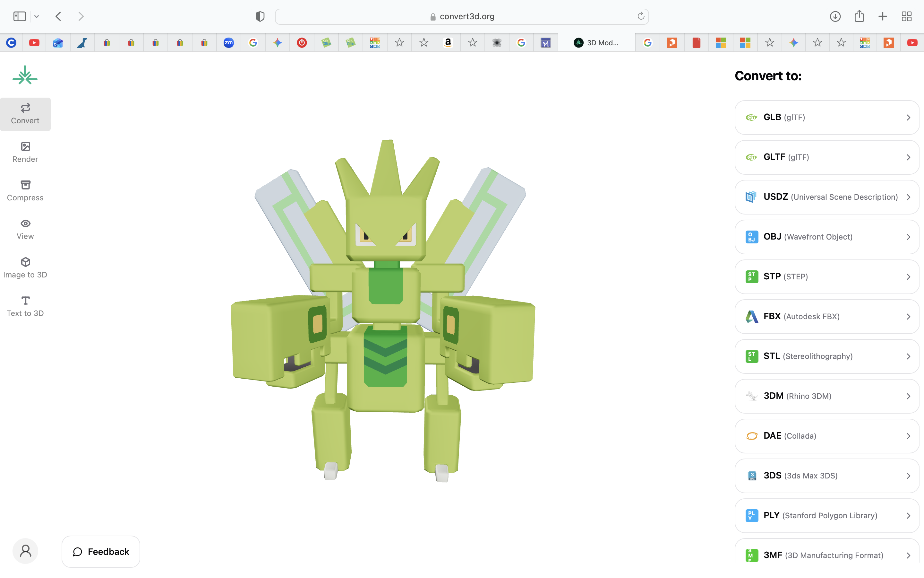Click the Rhino 3DM icon
Viewport: 924px width, 578px height.
tap(751, 396)
